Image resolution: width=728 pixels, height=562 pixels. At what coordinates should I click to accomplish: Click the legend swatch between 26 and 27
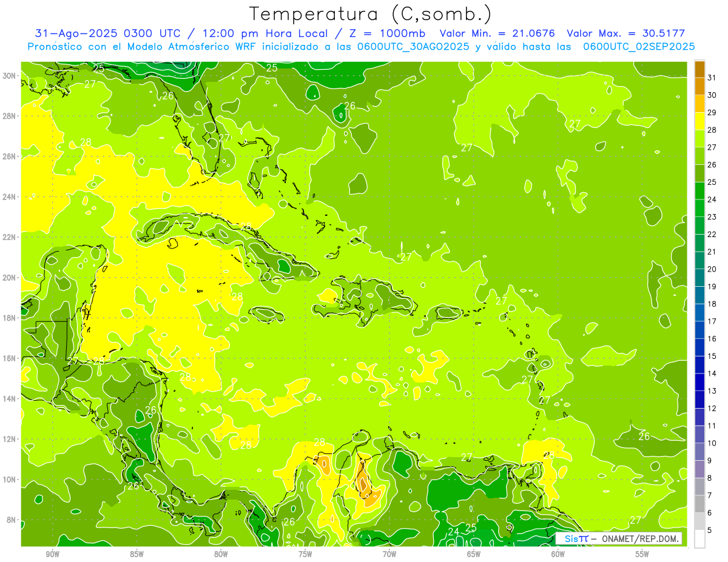coord(699,156)
